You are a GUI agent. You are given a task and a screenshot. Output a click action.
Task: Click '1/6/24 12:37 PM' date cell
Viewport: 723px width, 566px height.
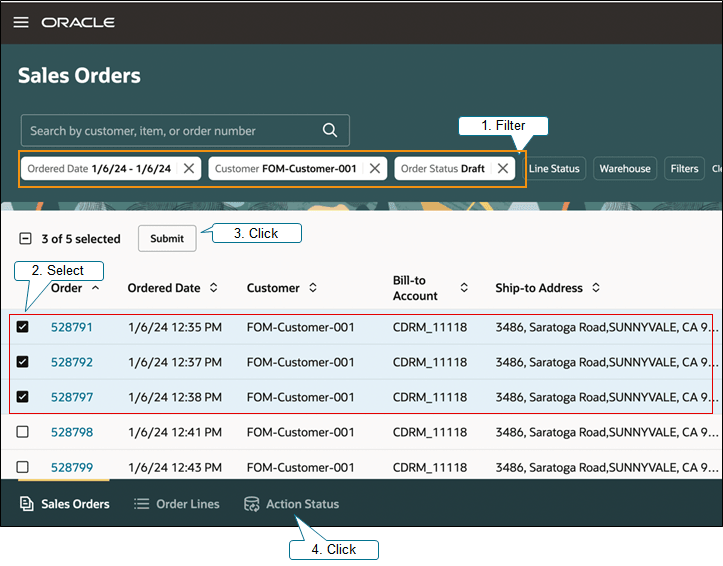click(175, 362)
